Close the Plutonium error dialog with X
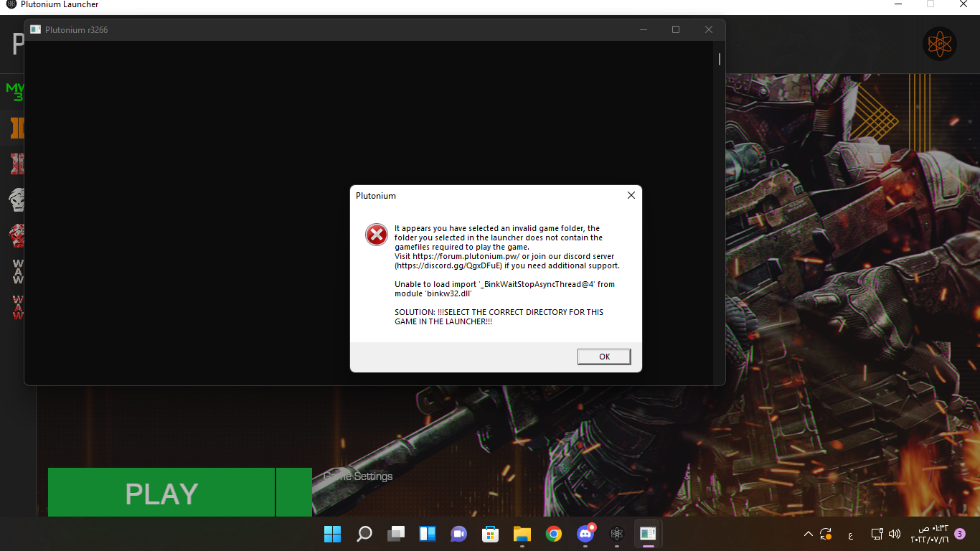The height and width of the screenshot is (551, 980). pyautogui.click(x=631, y=195)
